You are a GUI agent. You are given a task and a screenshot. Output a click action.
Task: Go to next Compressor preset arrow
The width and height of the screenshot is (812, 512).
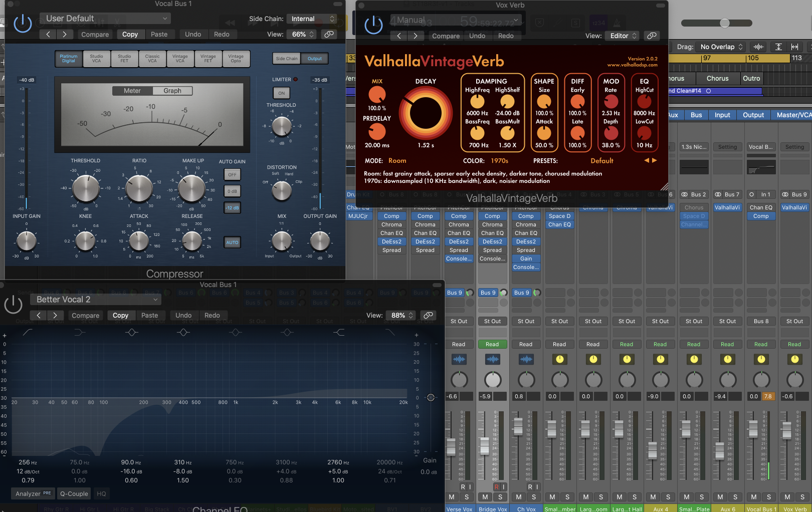click(x=64, y=34)
